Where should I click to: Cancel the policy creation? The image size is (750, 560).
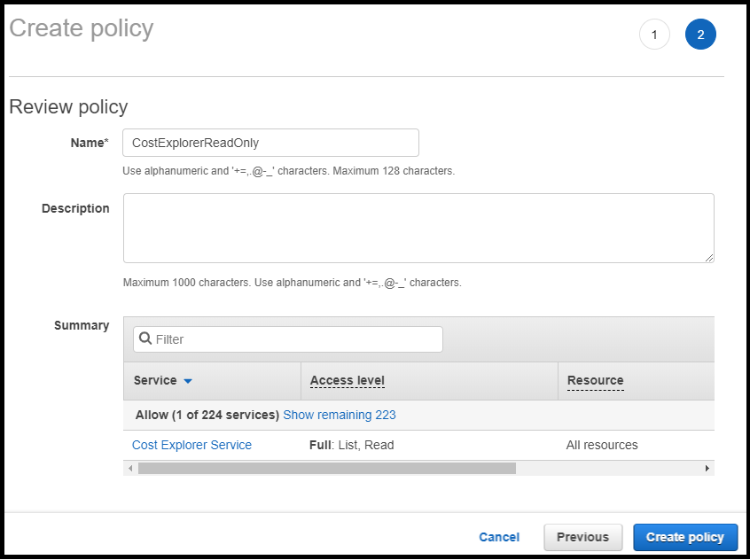[499, 537]
